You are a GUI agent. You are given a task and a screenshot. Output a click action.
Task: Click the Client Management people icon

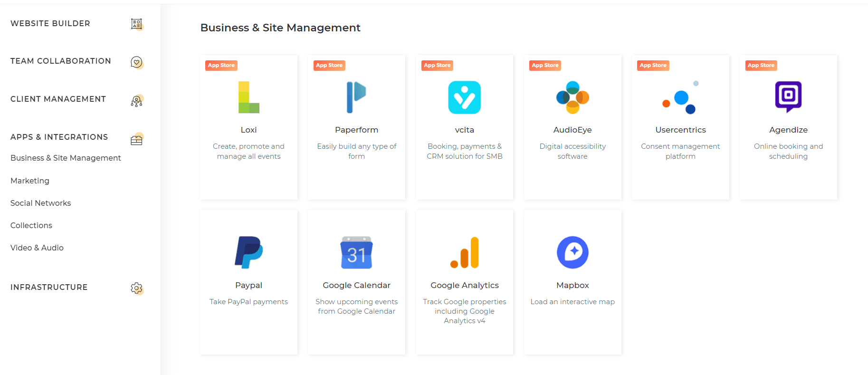tap(137, 100)
